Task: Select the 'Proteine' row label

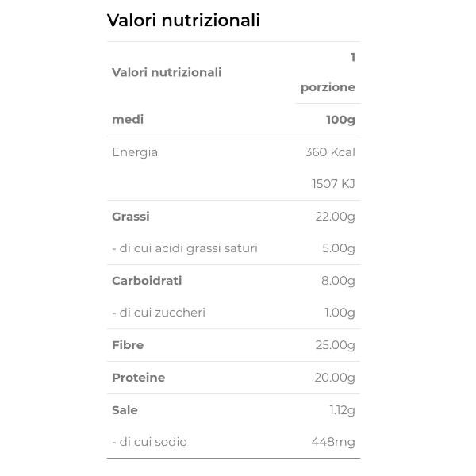Action: coord(139,378)
